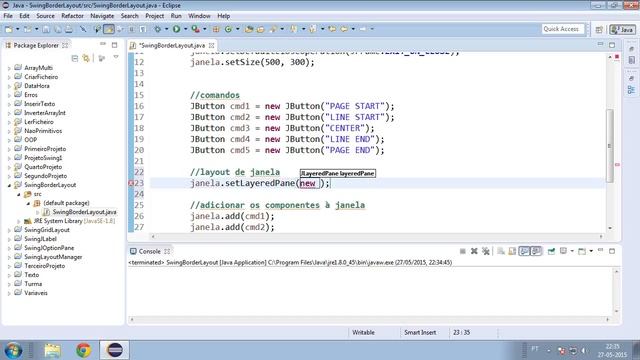This screenshot has height=360, width=640.
Task: Click the Print toolbar icon
Action: [69, 29]
